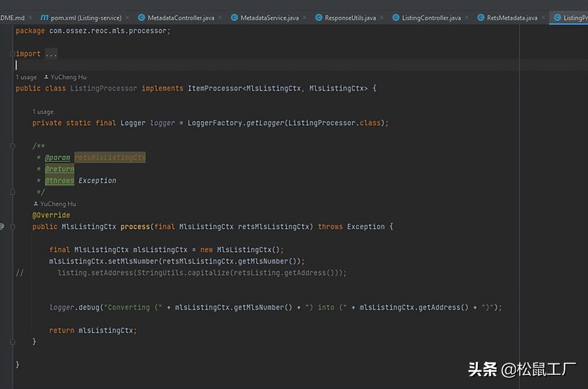
Task: Collapse the process method body
Action: pos(13,227)
